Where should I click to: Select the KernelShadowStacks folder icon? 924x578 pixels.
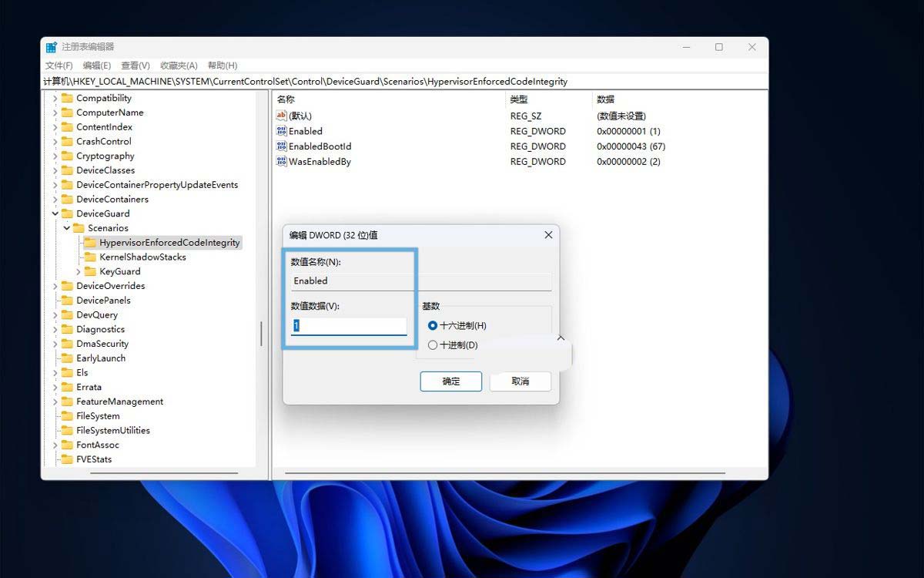coord(92,257)
